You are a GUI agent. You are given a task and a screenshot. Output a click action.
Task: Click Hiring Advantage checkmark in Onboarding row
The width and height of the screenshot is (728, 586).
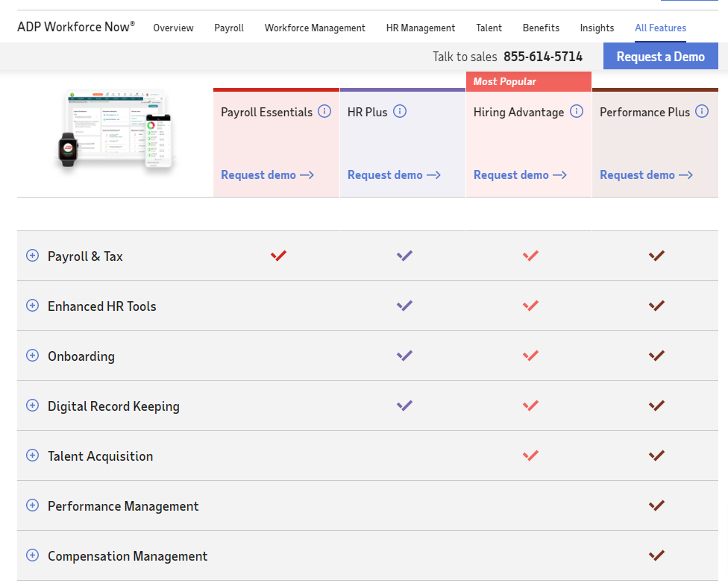tap(530, 356)
